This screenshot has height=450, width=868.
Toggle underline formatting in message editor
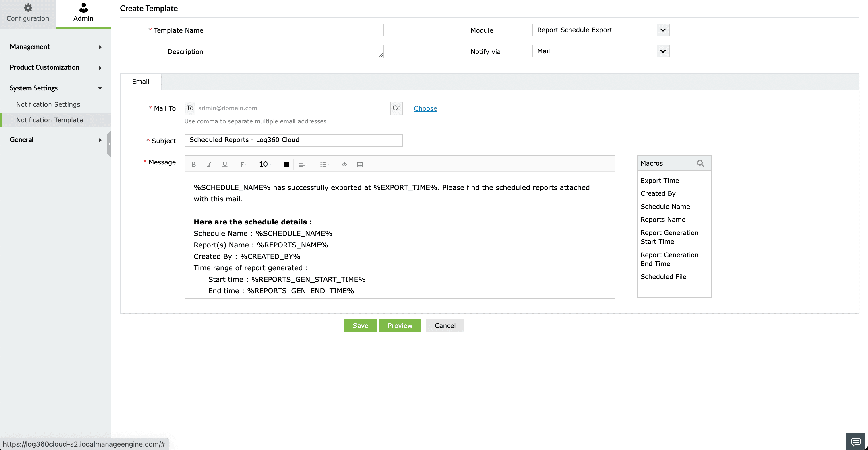pyautogui.click(x=224, y=164)
